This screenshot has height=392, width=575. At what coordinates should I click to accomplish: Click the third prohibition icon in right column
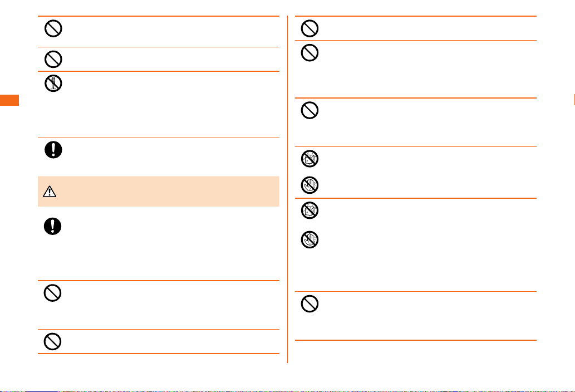309,110
